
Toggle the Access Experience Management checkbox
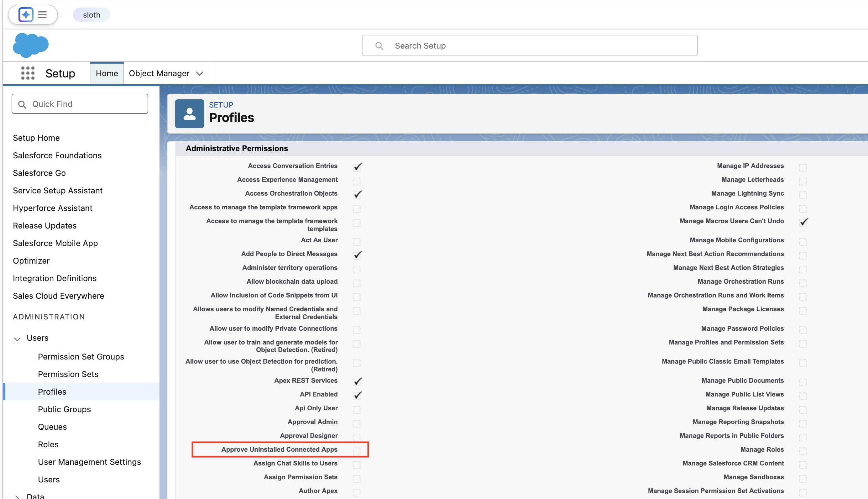(x=356, y=181)
